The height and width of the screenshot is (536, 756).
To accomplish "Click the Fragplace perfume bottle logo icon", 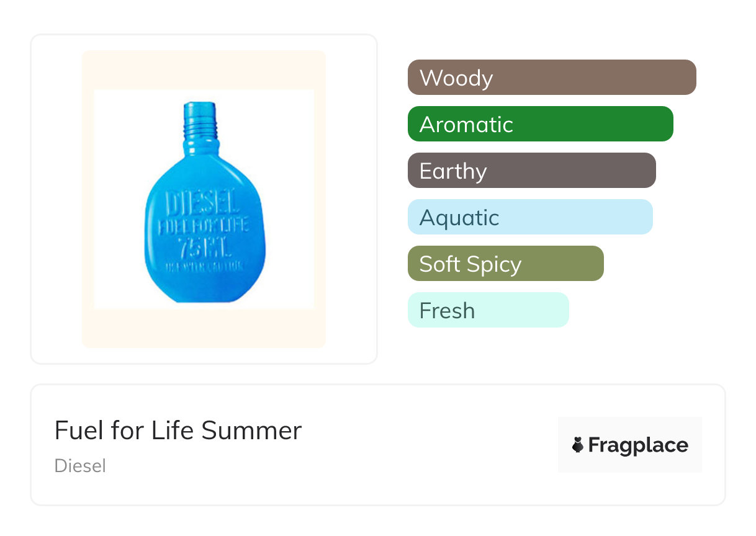I will [x=578, y=445].
